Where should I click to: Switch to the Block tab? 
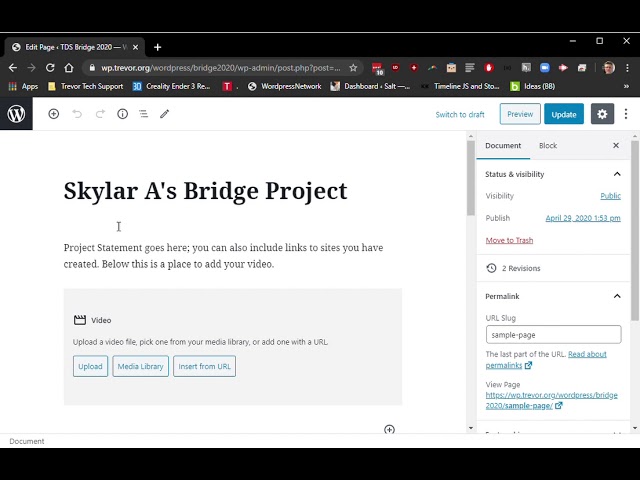point(548,145)
